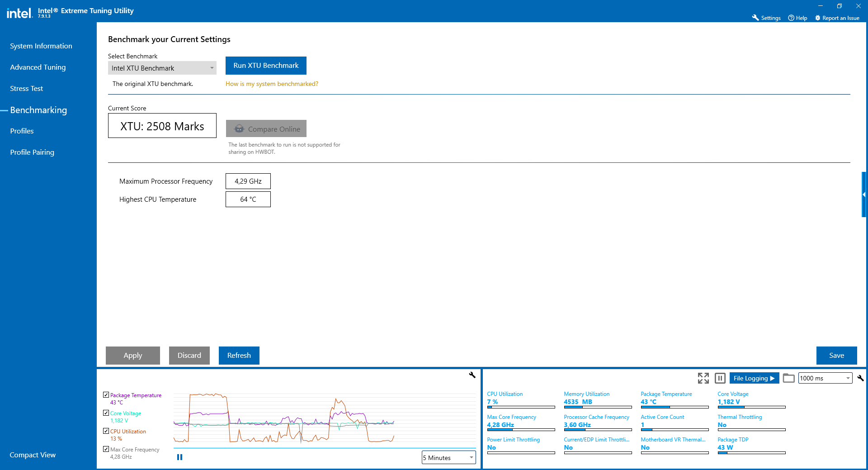Image resolution: width=868 pixels, height=470 pixels.
Task: Select Benchmarking in sidebar
Action: click(38, 110)
